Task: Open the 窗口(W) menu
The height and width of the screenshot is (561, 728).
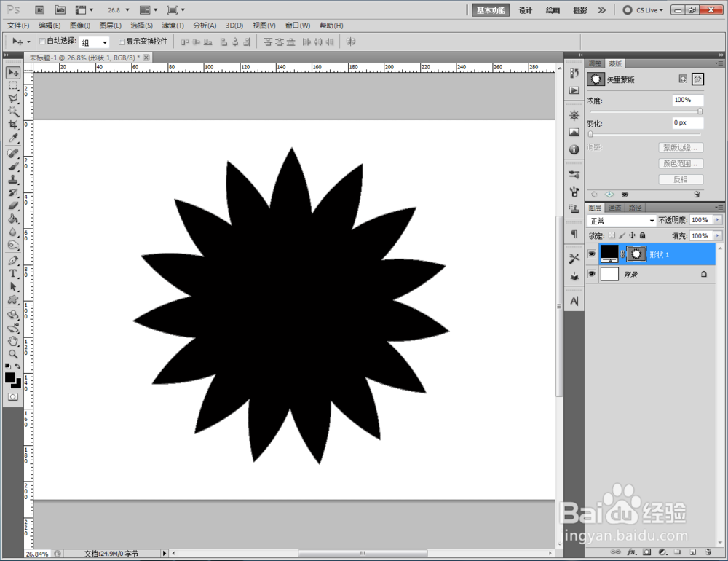Action: coord(298,25)
